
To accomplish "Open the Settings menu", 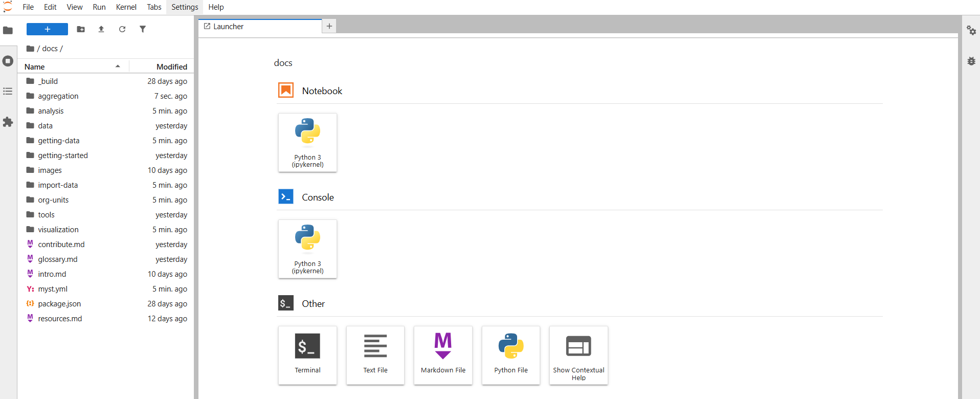I will coord(185,7).
